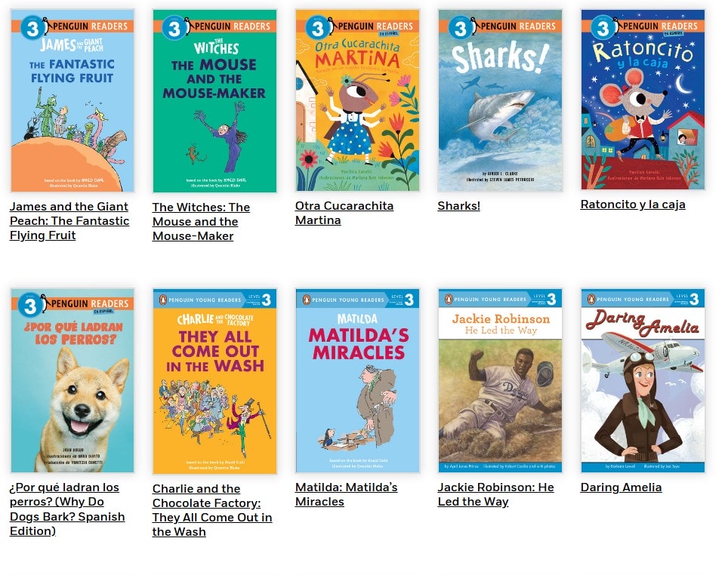
Task: Follow the Matilda: Matilda's Miracles title link
Action: (x=347, y=495)
